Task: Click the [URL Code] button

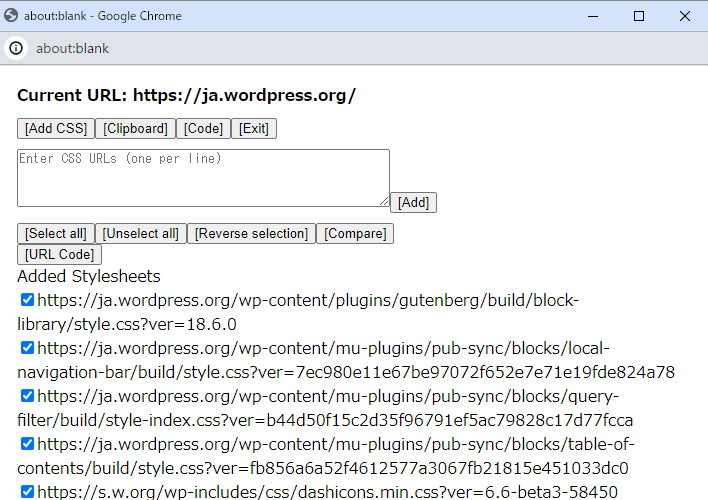Action: click(59, 254)
